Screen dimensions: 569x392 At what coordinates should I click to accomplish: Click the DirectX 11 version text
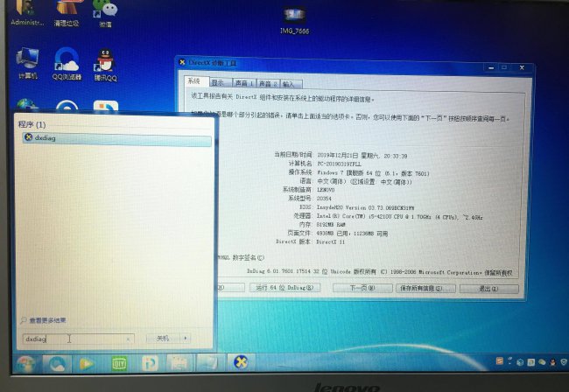[x=330, y=241]
